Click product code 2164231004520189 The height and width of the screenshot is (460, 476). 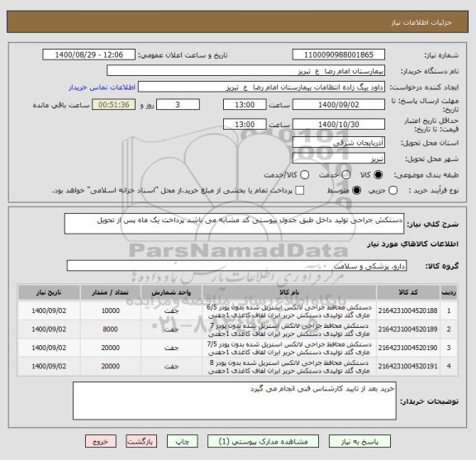click(x=407, y=330)
